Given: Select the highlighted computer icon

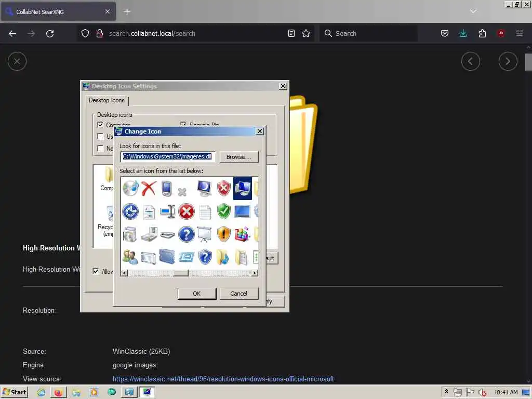Looking at the screenshot, I should tap(242, 188).
